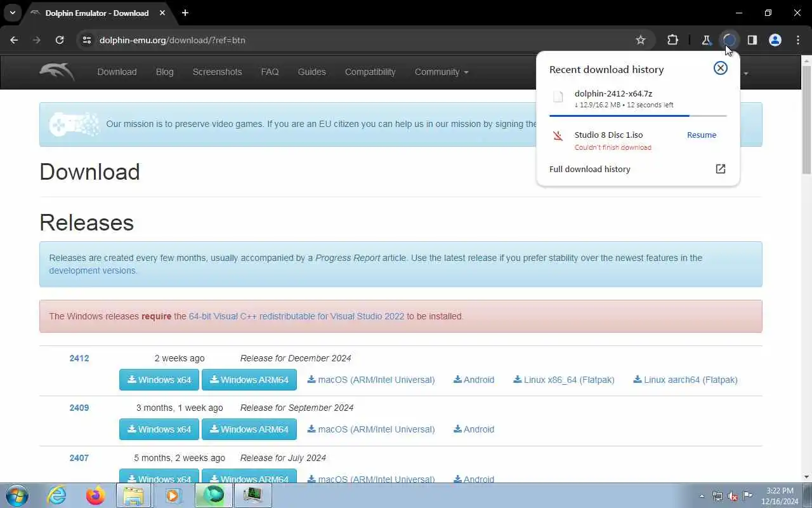812x508 pixels.
Task: Download Android build for release 2409
Action: (474, 429)
